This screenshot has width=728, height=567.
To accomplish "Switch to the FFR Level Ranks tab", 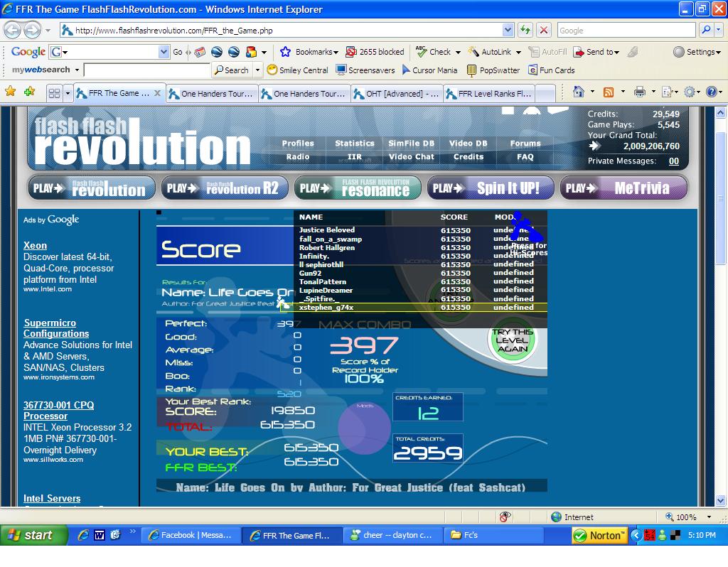I will pyautogui.click(x=489, y=94).
